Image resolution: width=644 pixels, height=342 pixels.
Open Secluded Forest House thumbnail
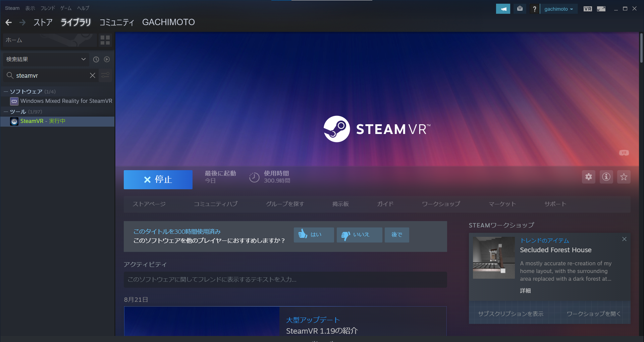click(494, 258)
